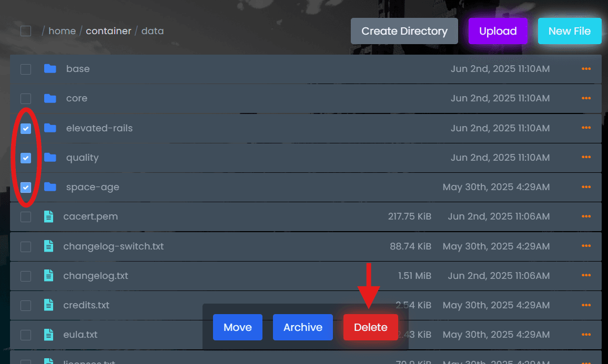Open the elevated-rails folder name
608x364 pixels.
99,128
